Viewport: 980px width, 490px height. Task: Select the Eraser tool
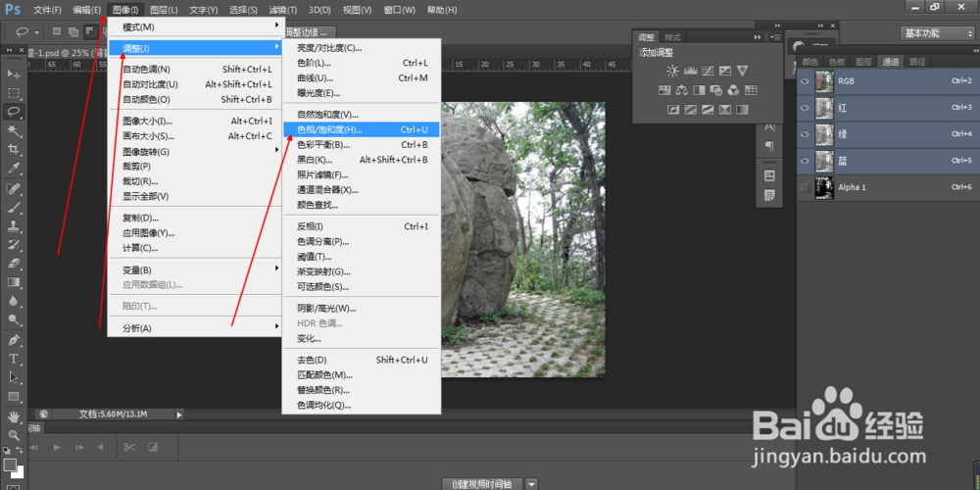pyautogui.click(x=13, y=263)
